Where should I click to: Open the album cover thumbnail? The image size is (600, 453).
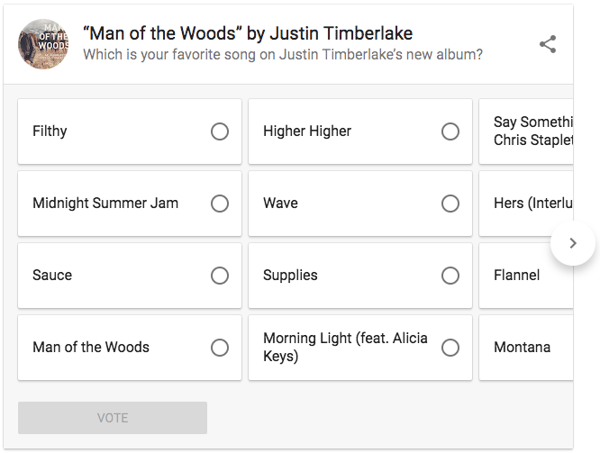point(43,44)
